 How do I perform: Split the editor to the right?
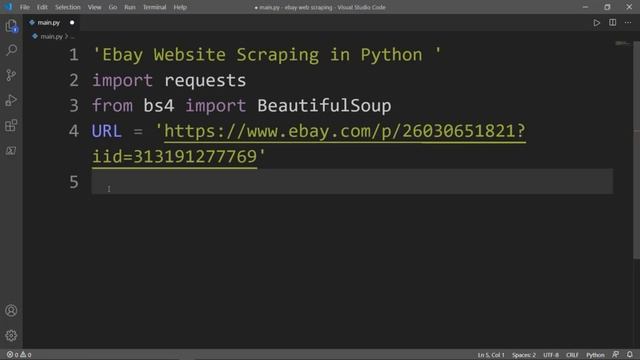(x=613, y=23)
